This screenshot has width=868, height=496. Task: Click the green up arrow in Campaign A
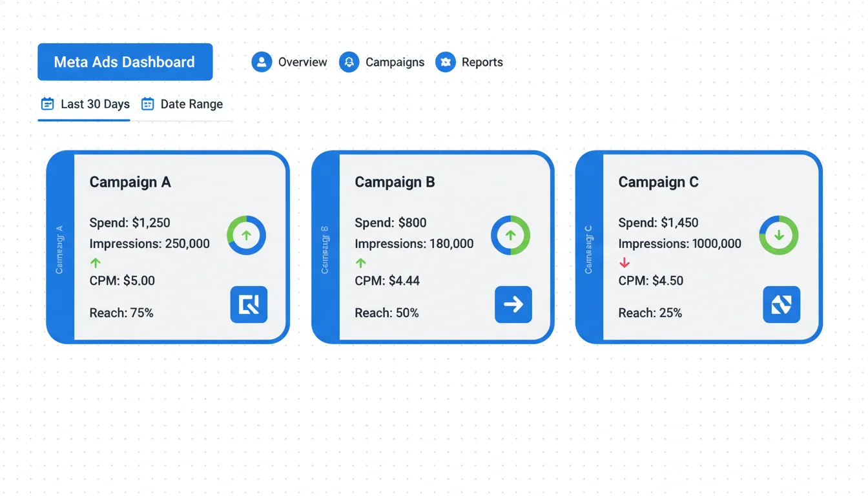tap(96, 263)
